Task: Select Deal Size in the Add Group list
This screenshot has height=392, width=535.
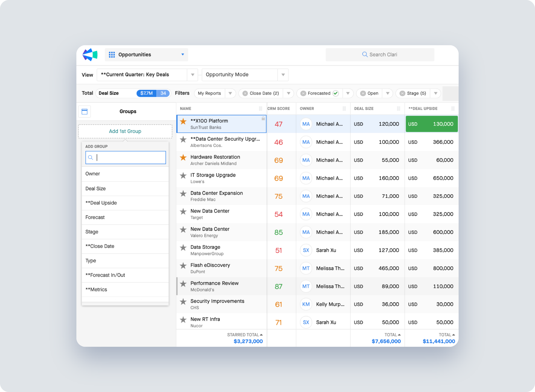Action: tap(125, 189)
